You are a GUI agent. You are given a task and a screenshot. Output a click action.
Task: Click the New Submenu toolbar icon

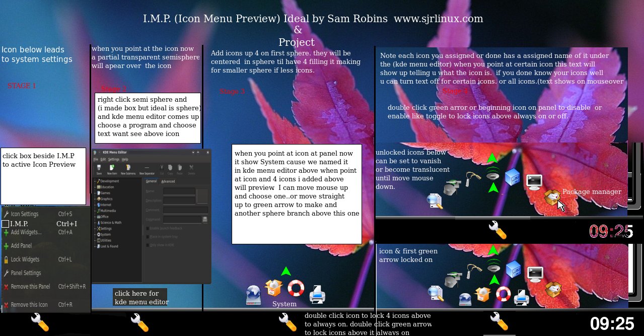(x=128, y=169)
